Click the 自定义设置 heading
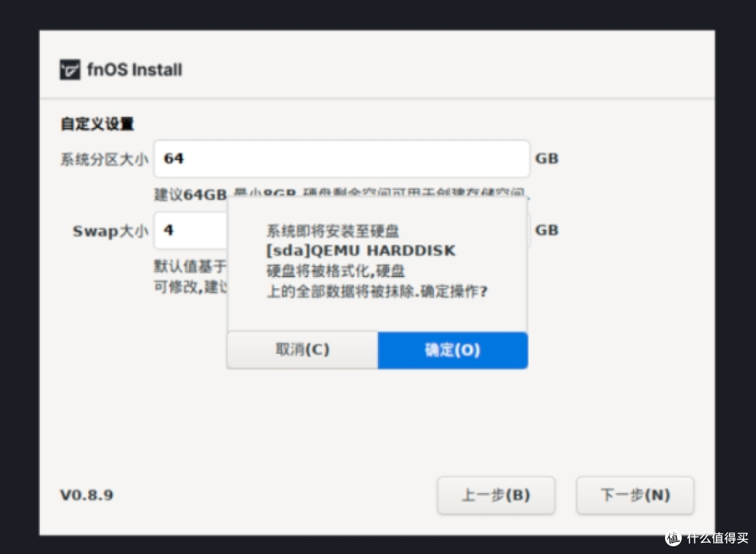The image size is (756, 554). coord(97,124)
